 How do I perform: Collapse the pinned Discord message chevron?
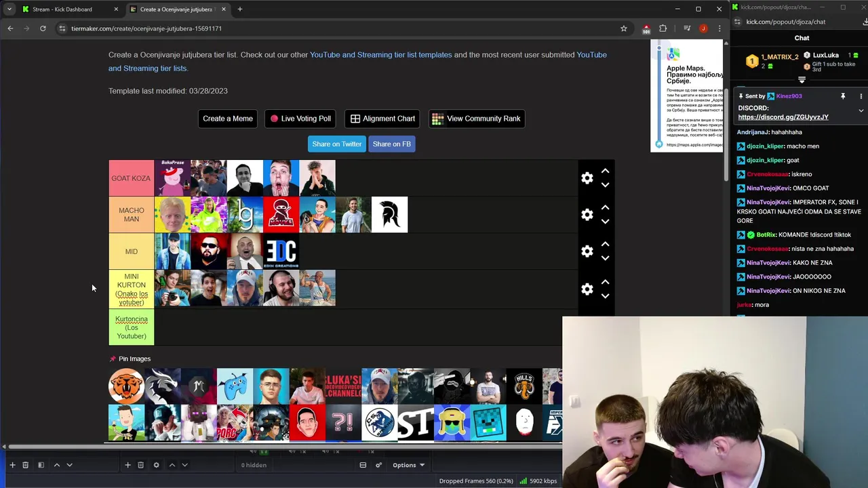click(861, 110)
